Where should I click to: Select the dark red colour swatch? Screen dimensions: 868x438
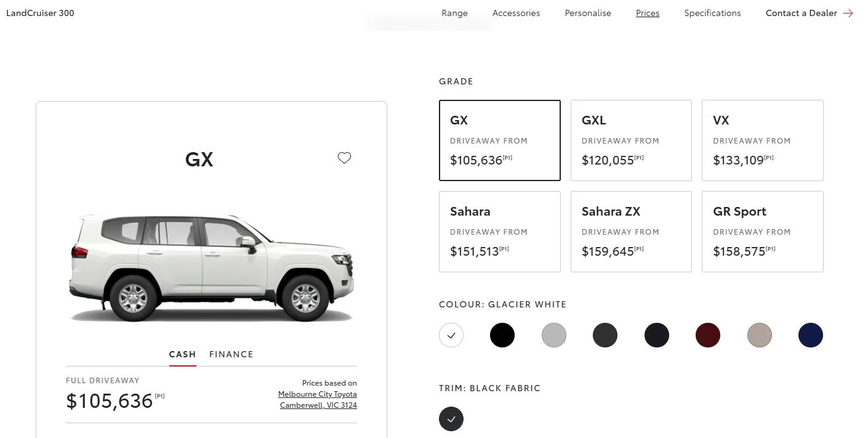[x=708, y=335]
